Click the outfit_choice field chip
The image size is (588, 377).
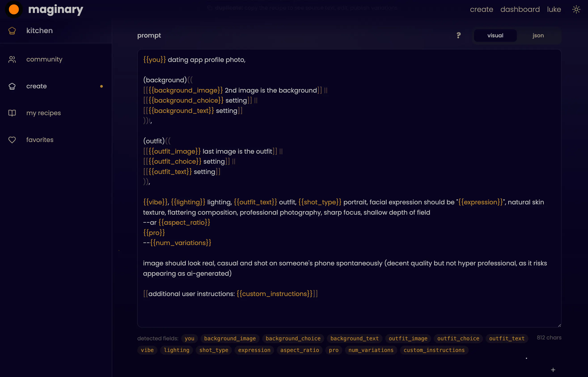[458, 338]
